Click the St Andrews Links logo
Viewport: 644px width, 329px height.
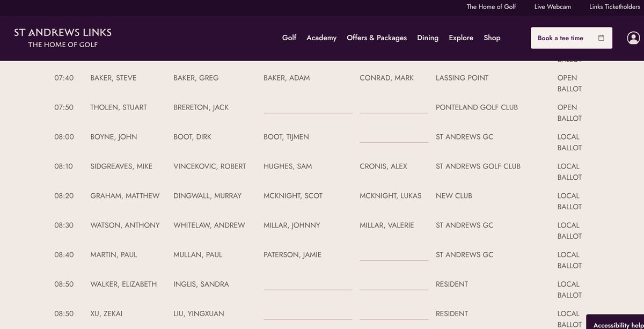(63, 38)
